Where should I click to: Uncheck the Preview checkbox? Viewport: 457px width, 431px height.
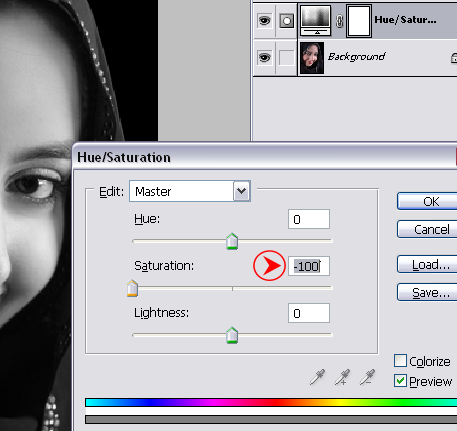[400, 381]
